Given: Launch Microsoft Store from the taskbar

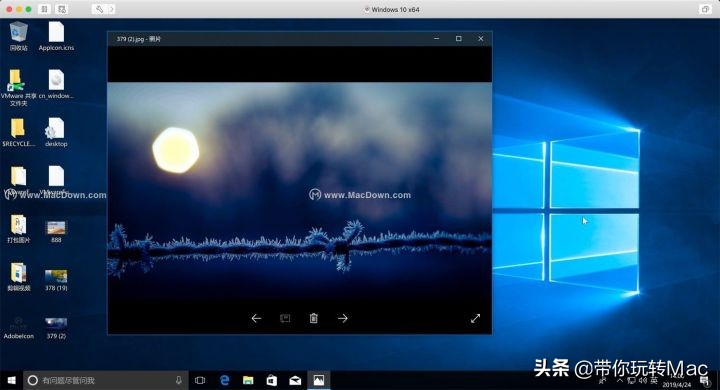Looking at the screenshot, I should pos(272,380).
